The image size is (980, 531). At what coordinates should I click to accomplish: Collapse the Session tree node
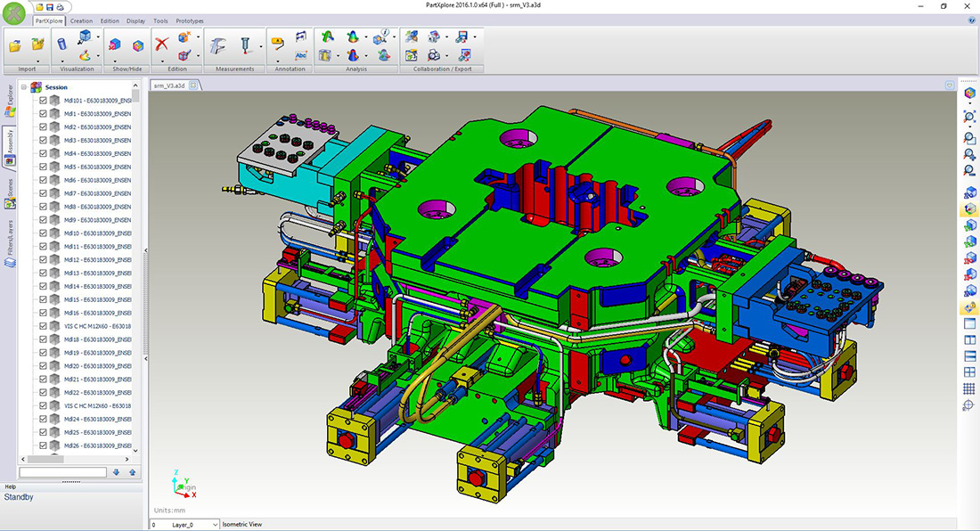tap(23, 87)
